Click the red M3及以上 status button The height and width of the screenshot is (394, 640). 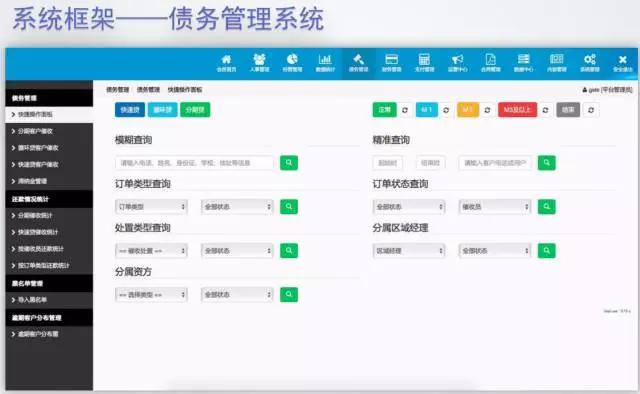point(517,110)
